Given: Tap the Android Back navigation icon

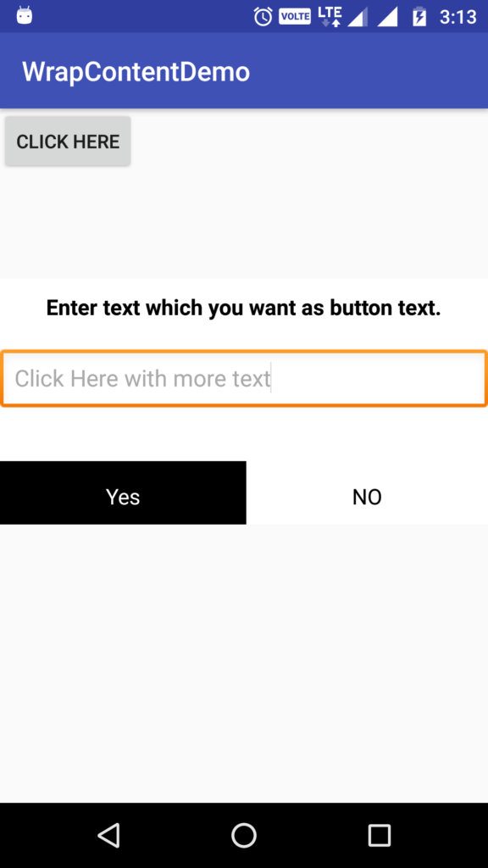Looking at the screenshot, I should [x=109, y=835].
